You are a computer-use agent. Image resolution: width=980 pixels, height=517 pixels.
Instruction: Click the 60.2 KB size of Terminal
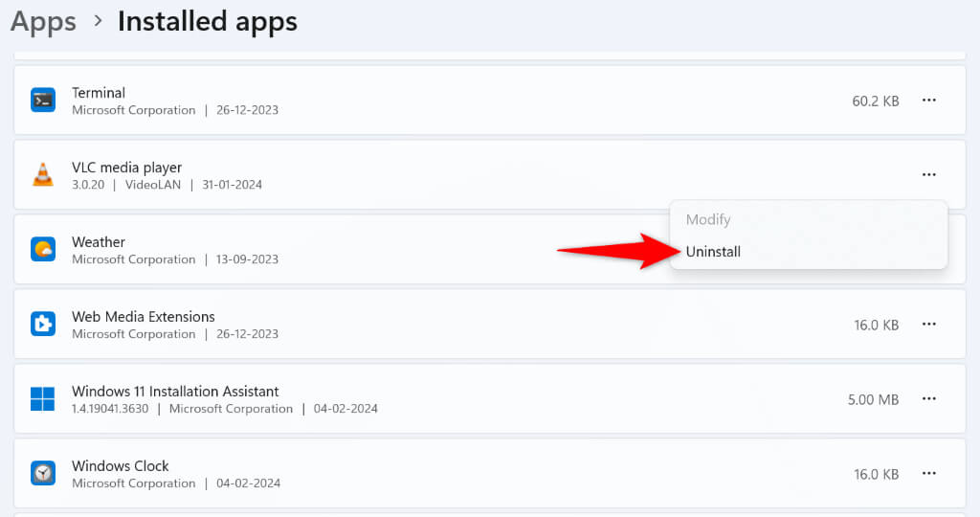tap(876, 101)
